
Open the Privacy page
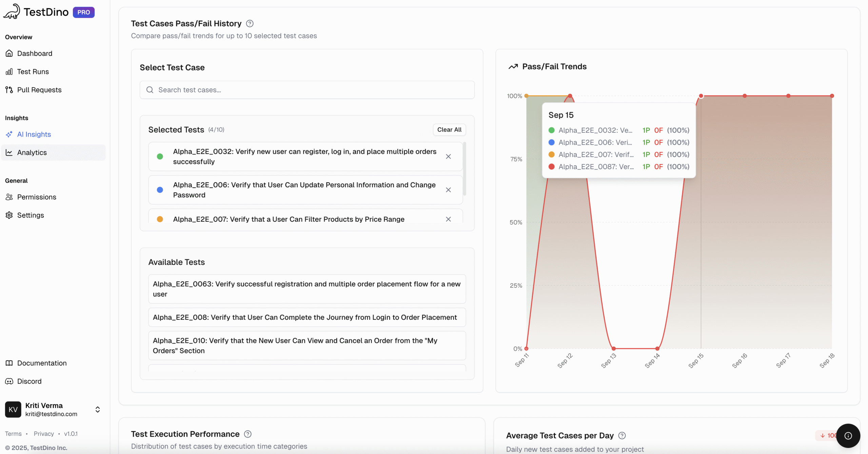tap(43, 433)
